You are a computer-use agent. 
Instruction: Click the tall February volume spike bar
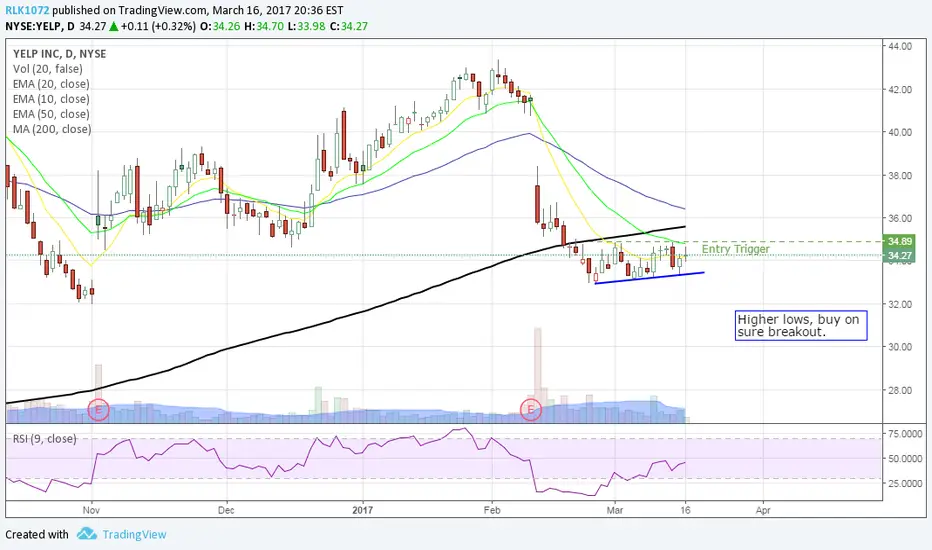(537, 375)
